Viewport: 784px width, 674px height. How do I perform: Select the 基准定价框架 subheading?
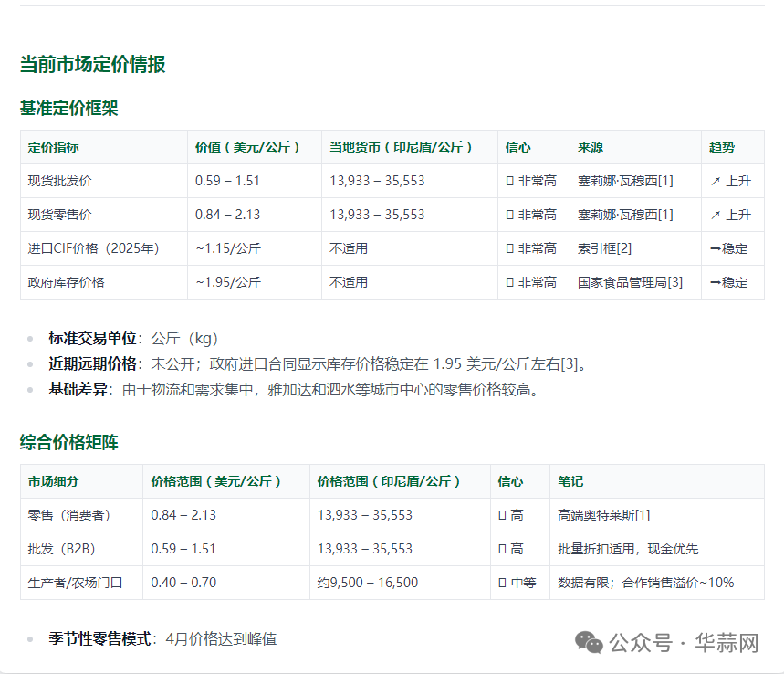[69, 108]
